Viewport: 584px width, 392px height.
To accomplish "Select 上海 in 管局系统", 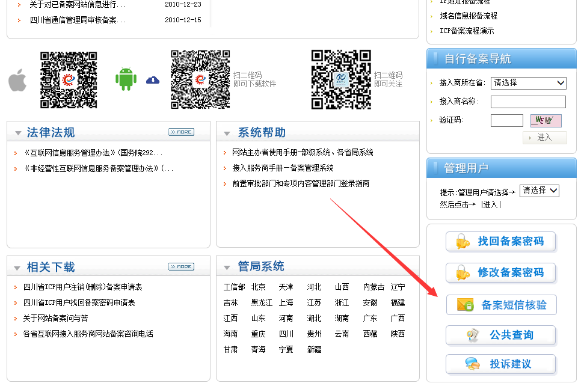I will pyautogui.click(x=286, y=302).
